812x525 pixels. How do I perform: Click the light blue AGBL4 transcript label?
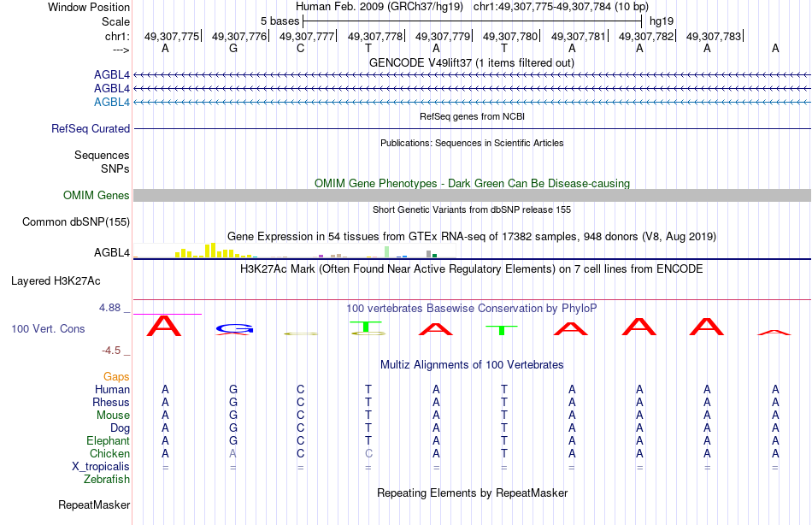click(x=111, y=102)
